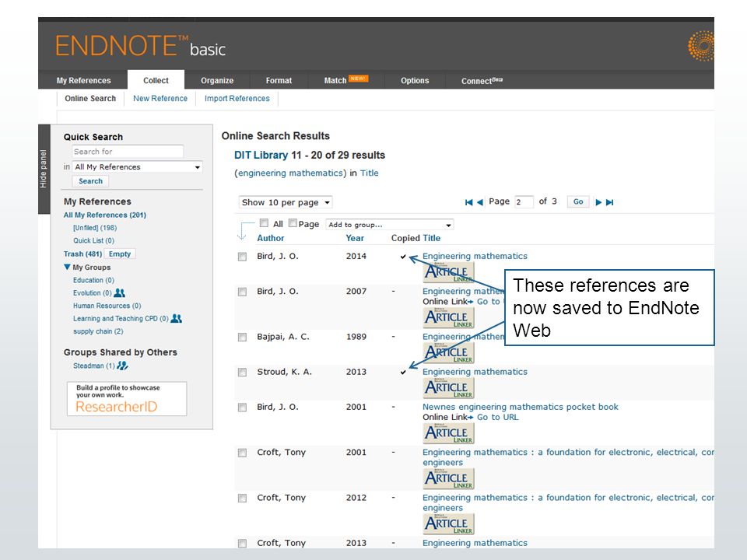747x560 pixels.
Task: Click shared-by-others icon next to Steadman
Action: [x=122, y=366]
